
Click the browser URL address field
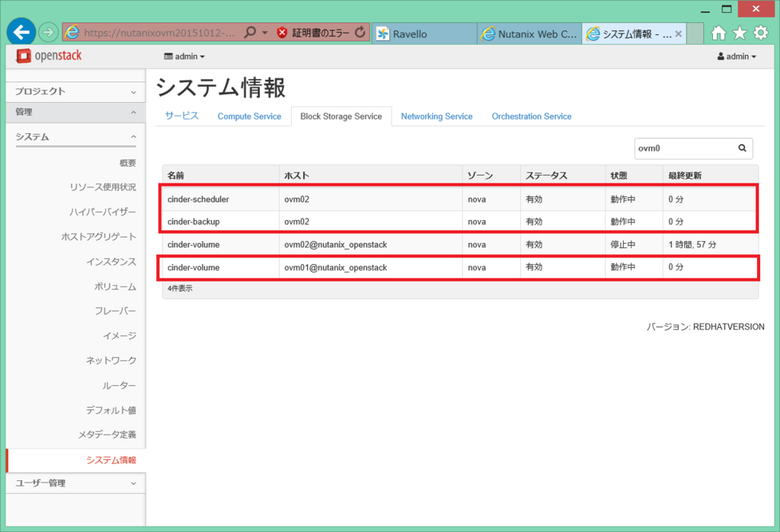(x=159, y=33)
